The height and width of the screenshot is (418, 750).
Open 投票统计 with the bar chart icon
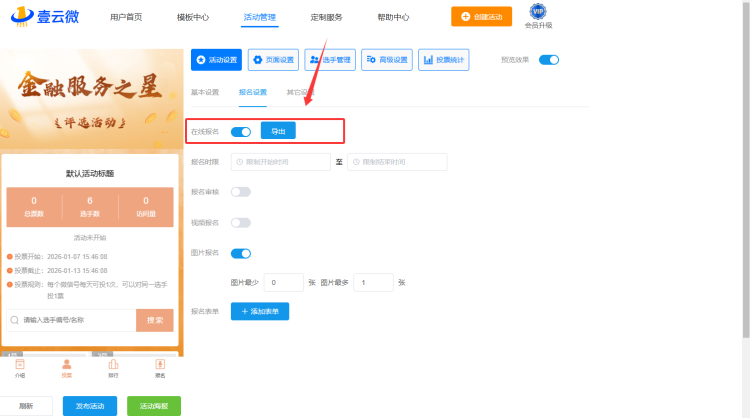443,60
